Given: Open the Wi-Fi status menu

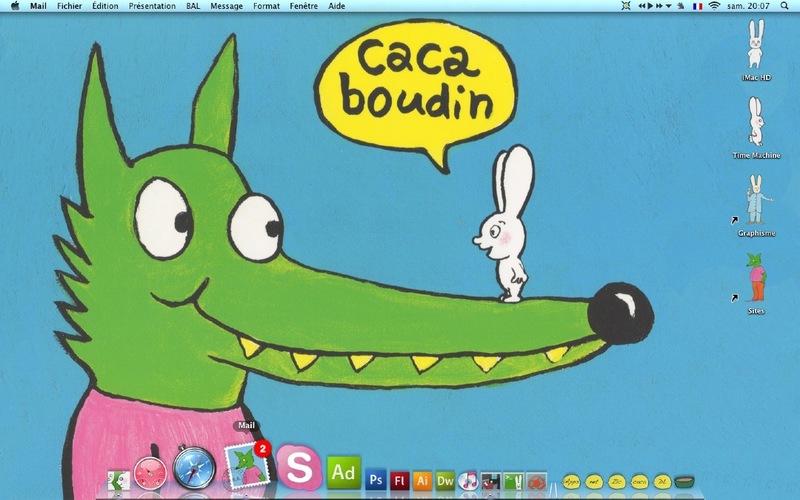Looking at the screenshot, I should point(714,6).
